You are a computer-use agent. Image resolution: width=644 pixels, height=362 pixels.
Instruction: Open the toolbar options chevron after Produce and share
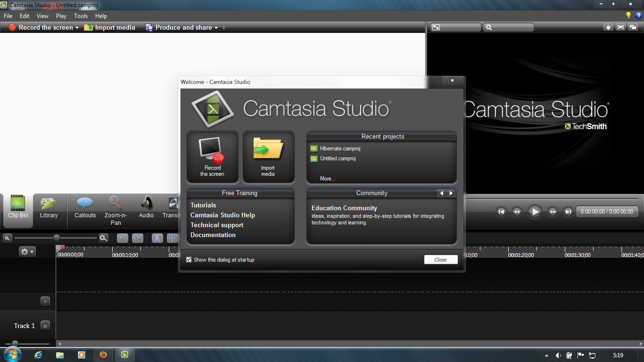pos(223,28)
